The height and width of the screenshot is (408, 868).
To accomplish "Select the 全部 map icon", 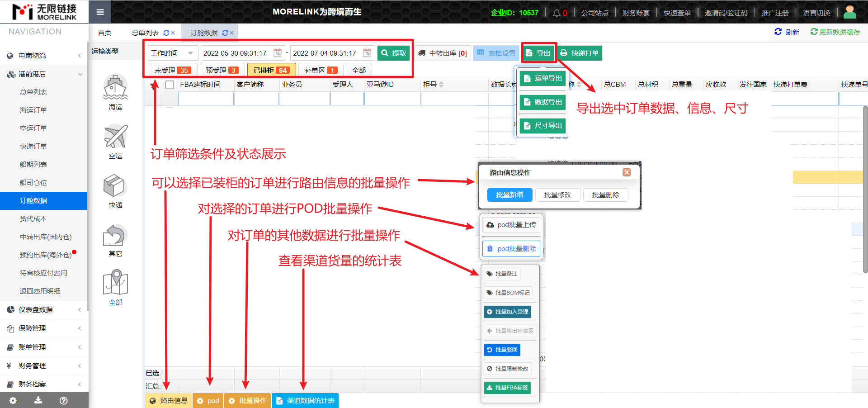I will pos(115,283).
